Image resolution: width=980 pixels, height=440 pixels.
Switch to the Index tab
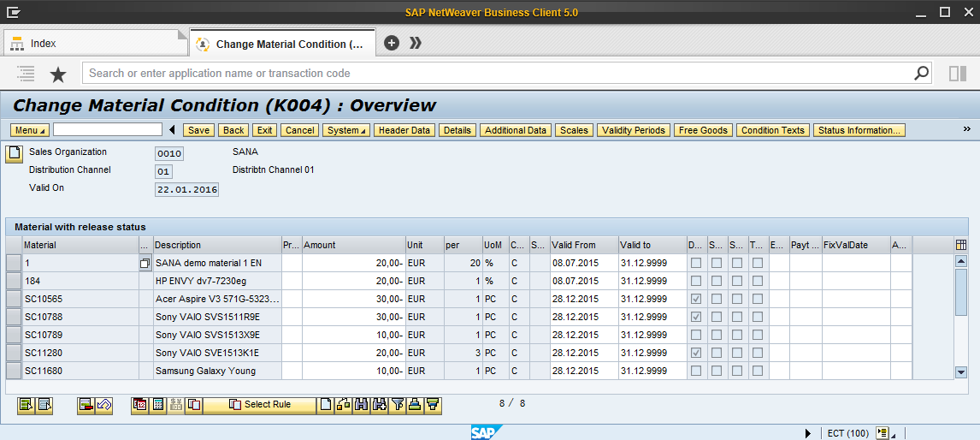coord(95,43)
